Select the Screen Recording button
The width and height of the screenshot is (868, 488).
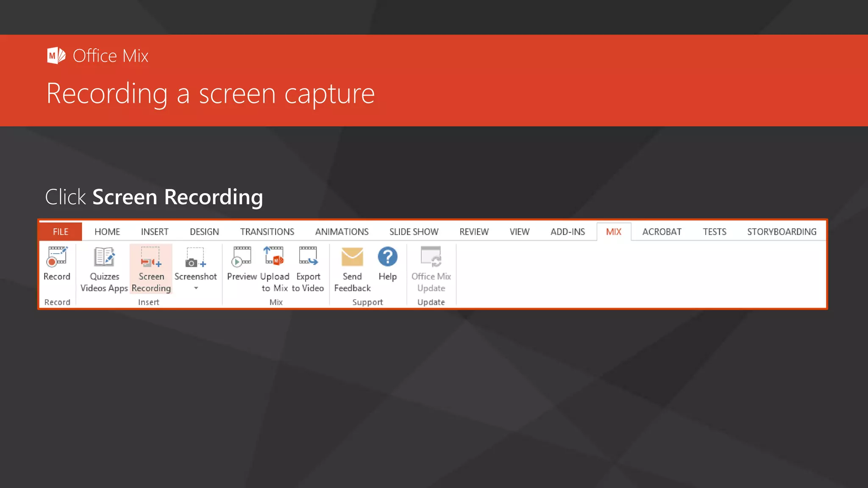[151, 269]
